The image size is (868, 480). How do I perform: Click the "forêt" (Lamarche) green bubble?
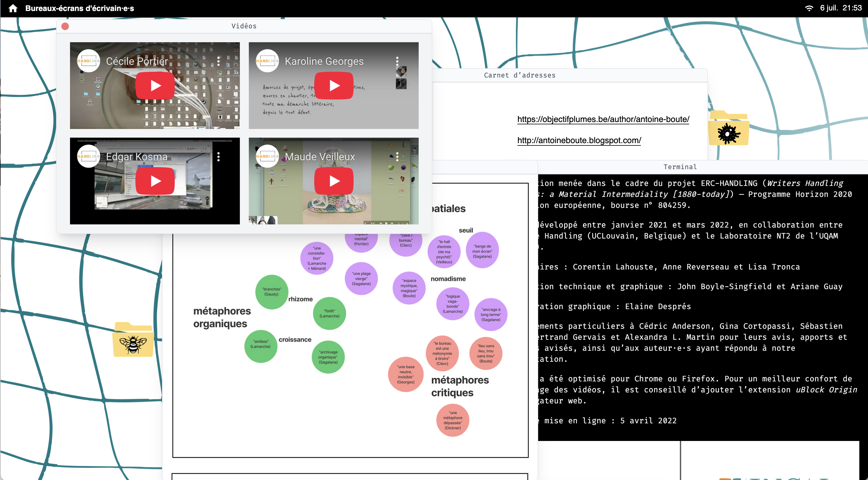tap(329, 313)
